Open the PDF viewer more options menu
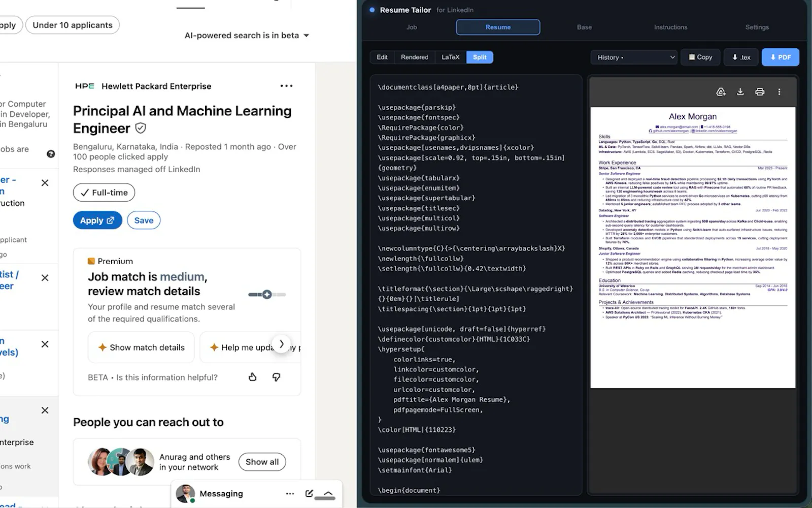This screenshot has width=812, height=508. [x=780, y=92]
